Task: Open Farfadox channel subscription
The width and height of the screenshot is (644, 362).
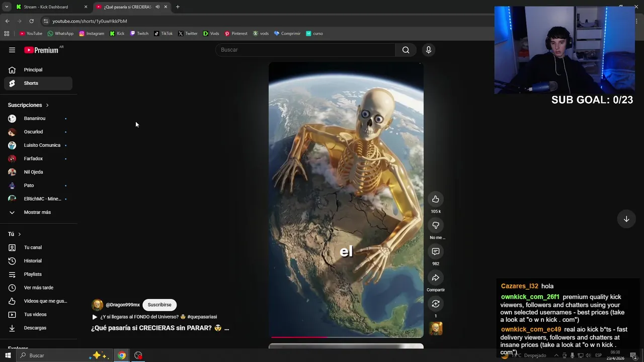Action: (38, 159)
